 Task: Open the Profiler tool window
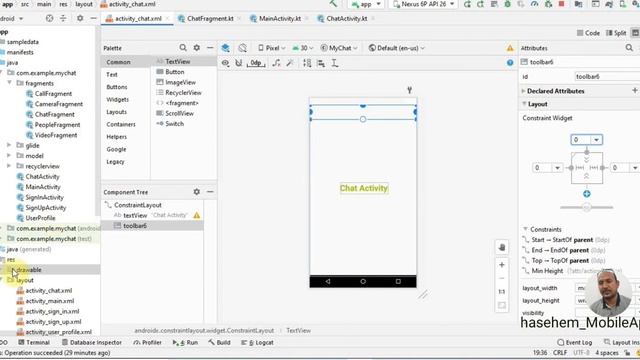click(x=147, y=342)
